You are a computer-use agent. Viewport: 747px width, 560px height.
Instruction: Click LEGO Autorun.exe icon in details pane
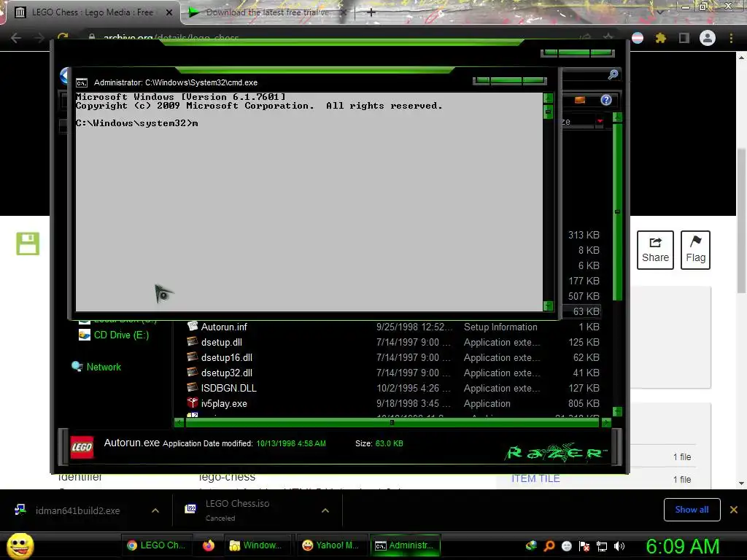point(82,447)
